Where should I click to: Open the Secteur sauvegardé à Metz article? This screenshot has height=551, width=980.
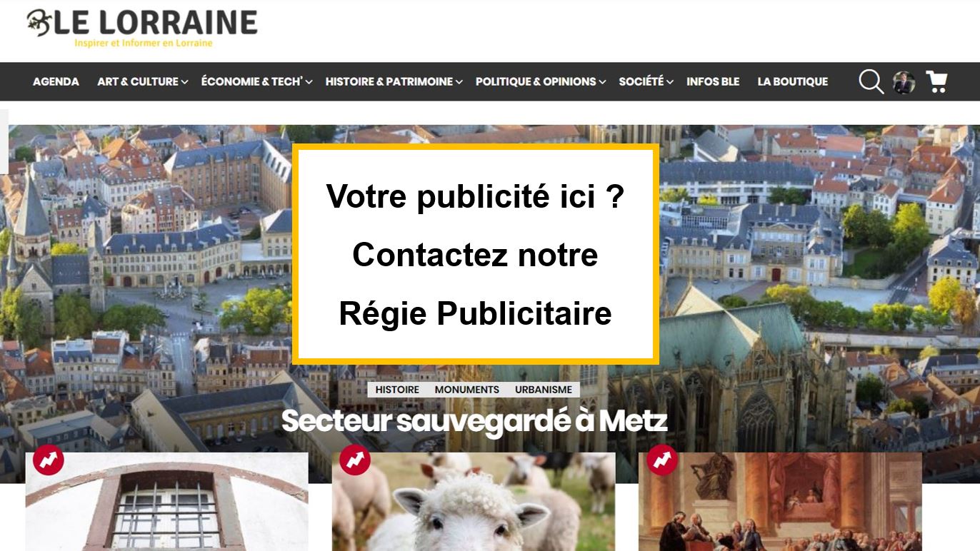(474, 421)
